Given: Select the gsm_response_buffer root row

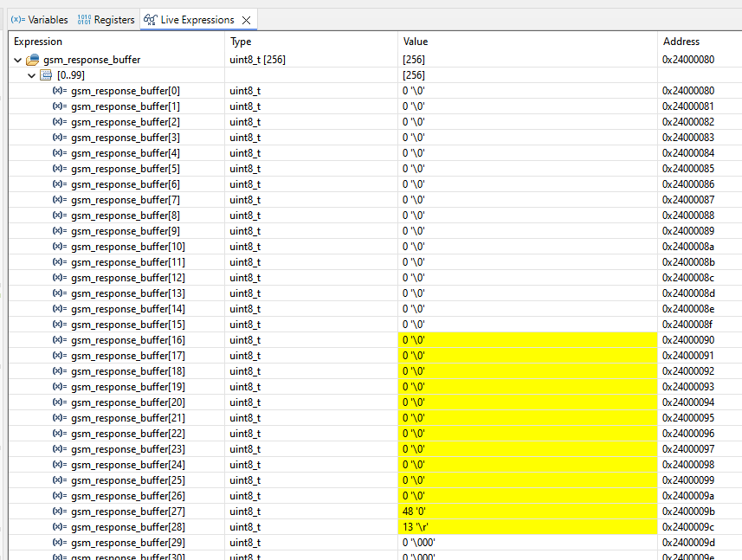Looking at the screenshot, I should [375, 60].
